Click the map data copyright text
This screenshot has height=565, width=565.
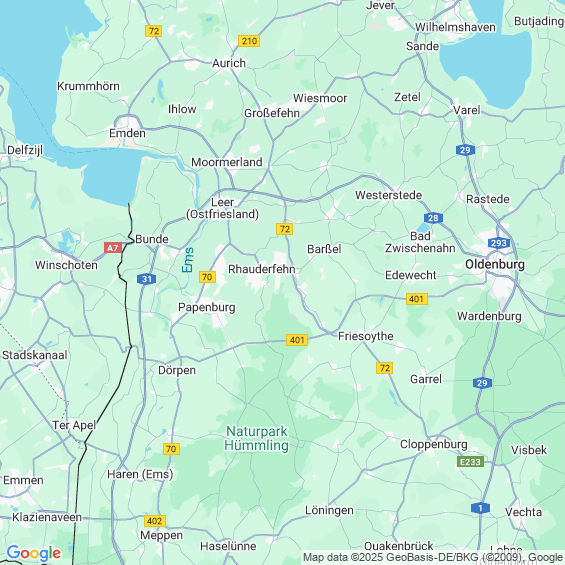(x=433, y=557)
